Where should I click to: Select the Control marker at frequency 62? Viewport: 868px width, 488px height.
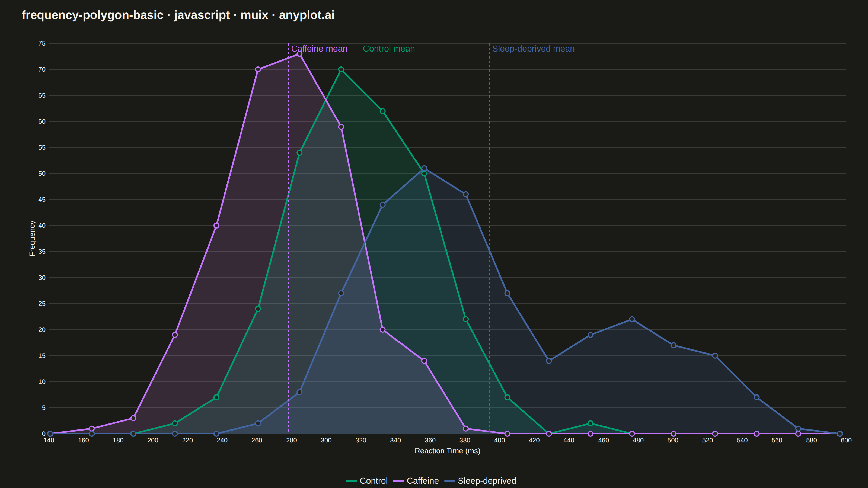[383, 111]
